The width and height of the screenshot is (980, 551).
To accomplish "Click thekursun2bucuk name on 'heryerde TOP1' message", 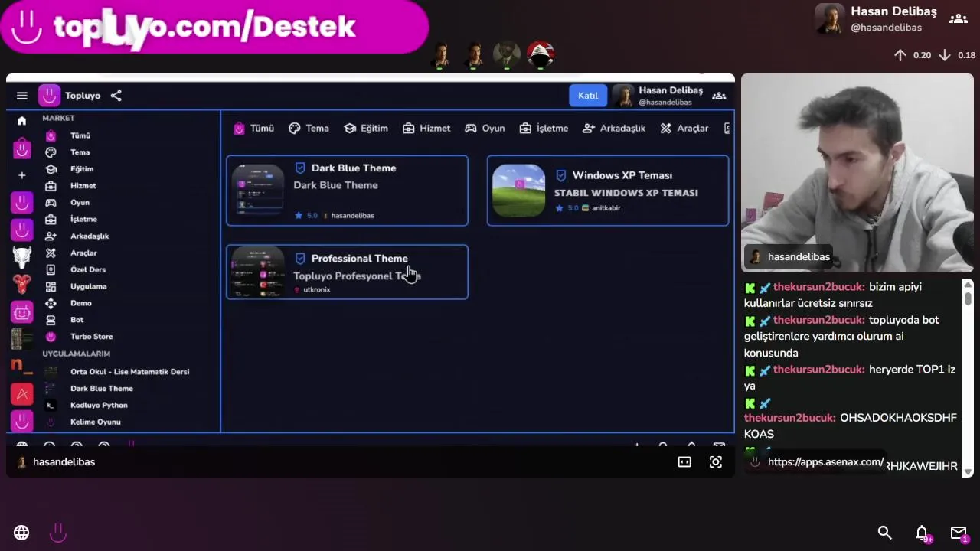I will [818, 370].
